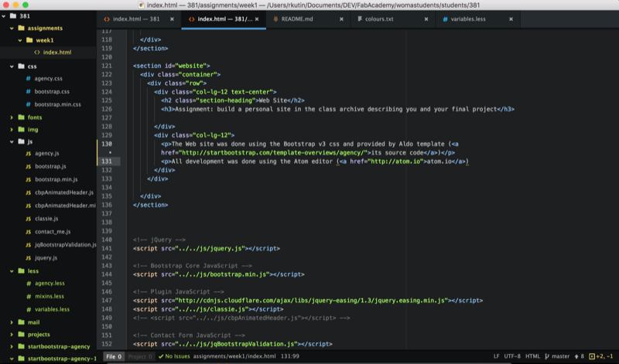Open go-to-line via cursor position 131:99

tap(289, 356)
